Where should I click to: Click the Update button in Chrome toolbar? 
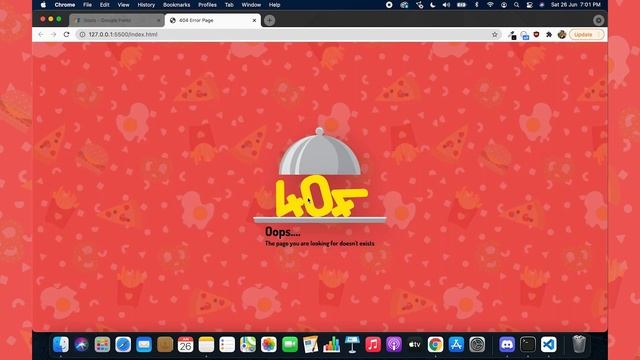click(586, 35)
